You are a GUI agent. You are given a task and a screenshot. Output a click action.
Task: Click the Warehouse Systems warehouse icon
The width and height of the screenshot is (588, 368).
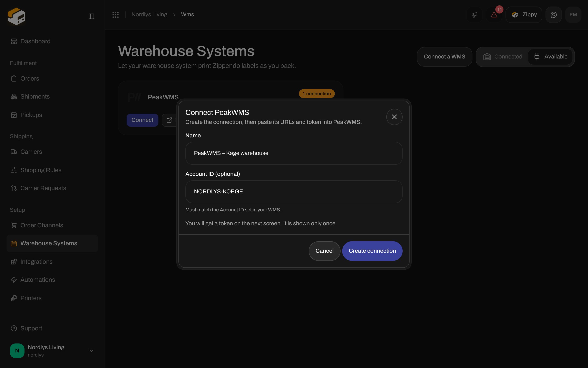pos(14,243)
